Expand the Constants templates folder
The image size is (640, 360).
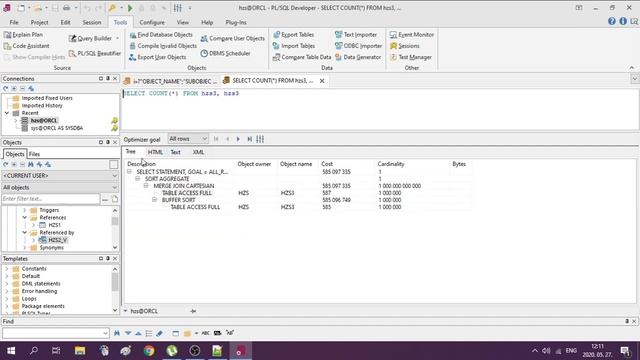(x=7, y=269)
